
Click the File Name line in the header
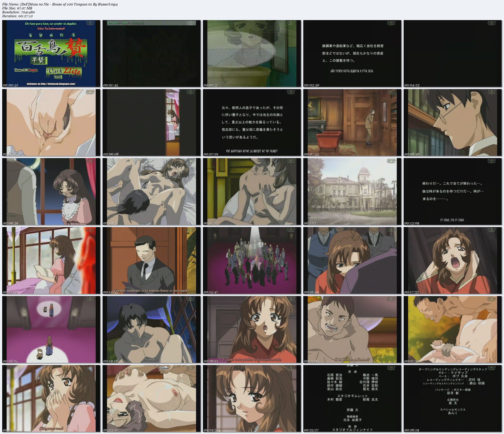click(x=60, y=4)
